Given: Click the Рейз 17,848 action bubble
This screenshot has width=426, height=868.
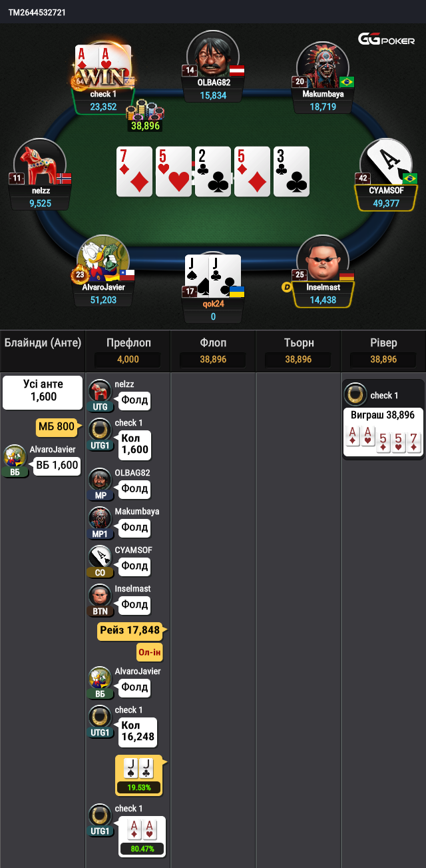Looking at the screenshot, I should tap(130, 630).
